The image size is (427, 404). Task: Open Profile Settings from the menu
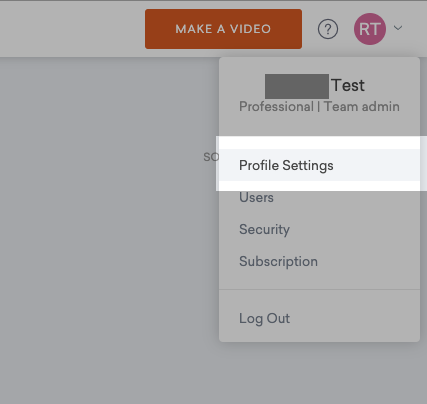(286, 165)
